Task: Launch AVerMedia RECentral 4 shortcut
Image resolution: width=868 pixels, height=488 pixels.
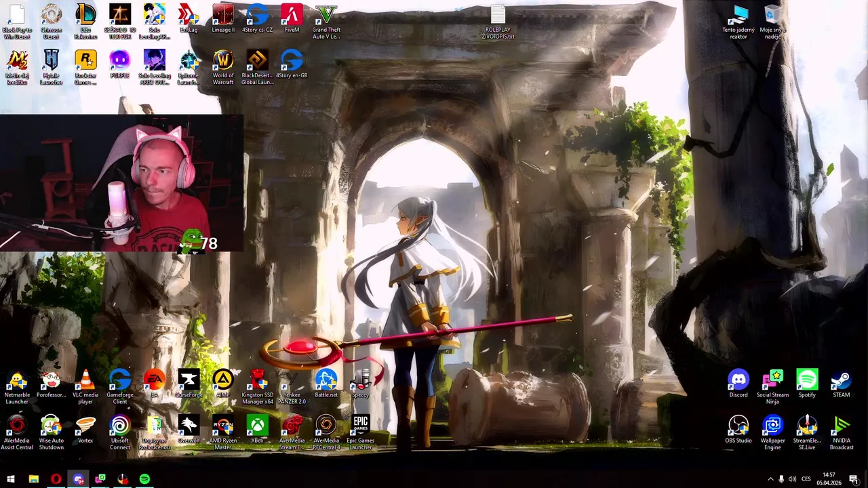Action: (326, 432)
